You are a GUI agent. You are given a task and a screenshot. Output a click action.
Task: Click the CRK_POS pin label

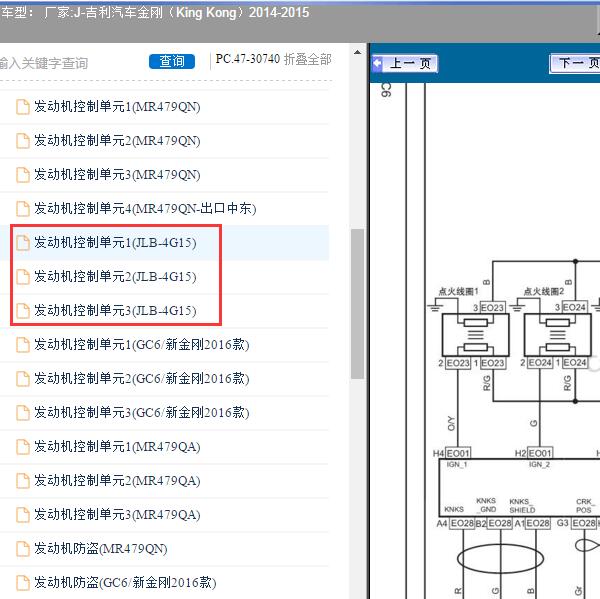[x=584, y=506]
